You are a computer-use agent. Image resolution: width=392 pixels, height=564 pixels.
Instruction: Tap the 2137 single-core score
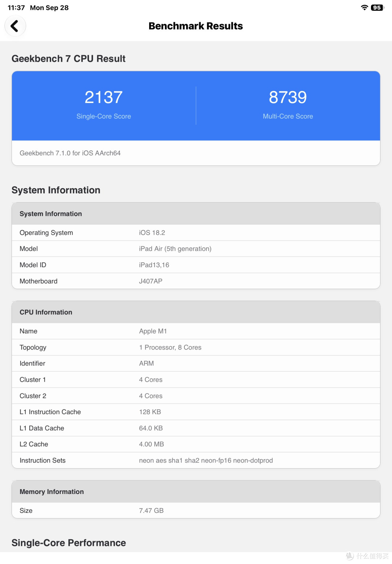(x=104, y=97)
